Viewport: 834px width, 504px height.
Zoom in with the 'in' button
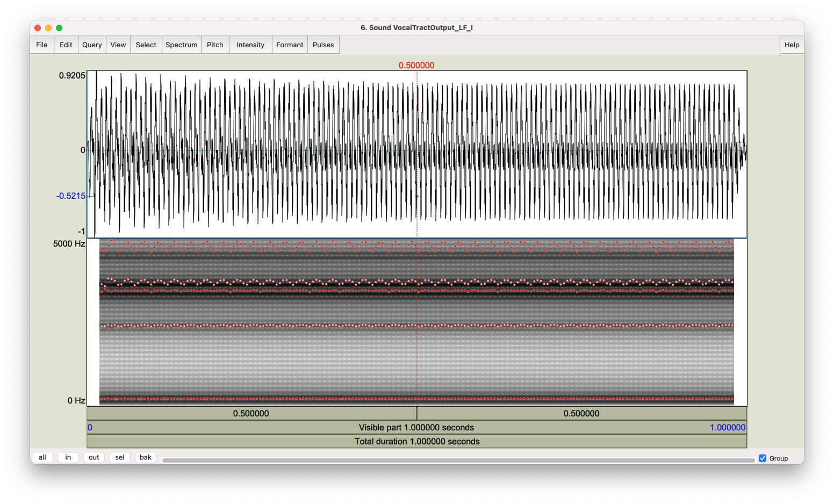(x=68, y=458)
